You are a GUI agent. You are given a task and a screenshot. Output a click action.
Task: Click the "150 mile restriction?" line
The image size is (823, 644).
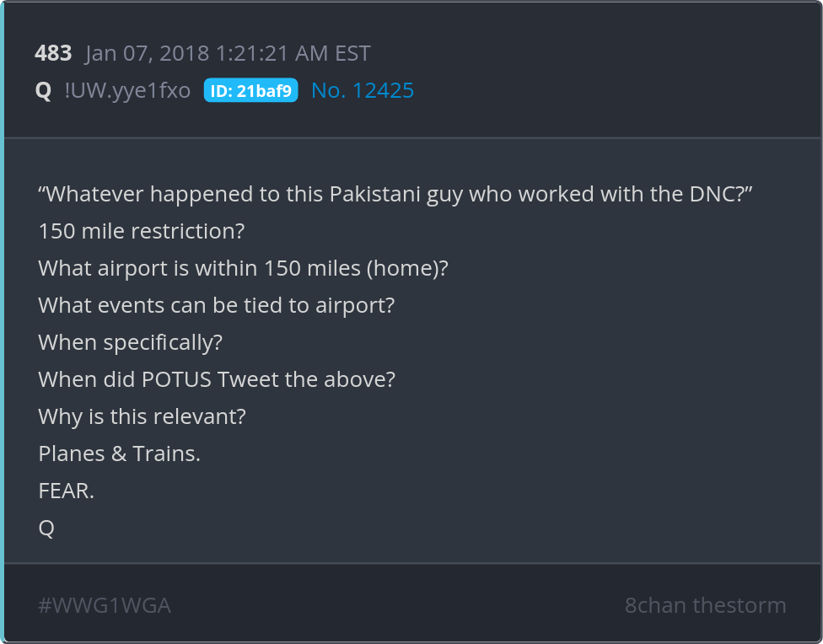(141, 231)
